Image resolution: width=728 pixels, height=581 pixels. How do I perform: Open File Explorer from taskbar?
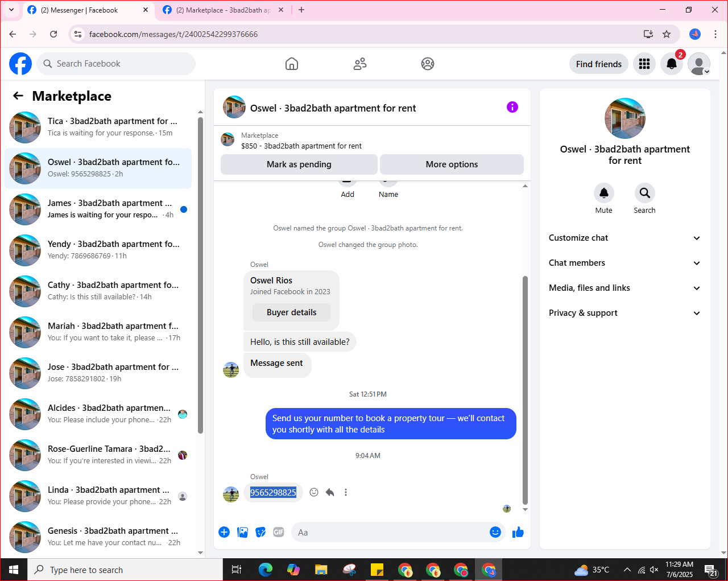click(321, 570)
